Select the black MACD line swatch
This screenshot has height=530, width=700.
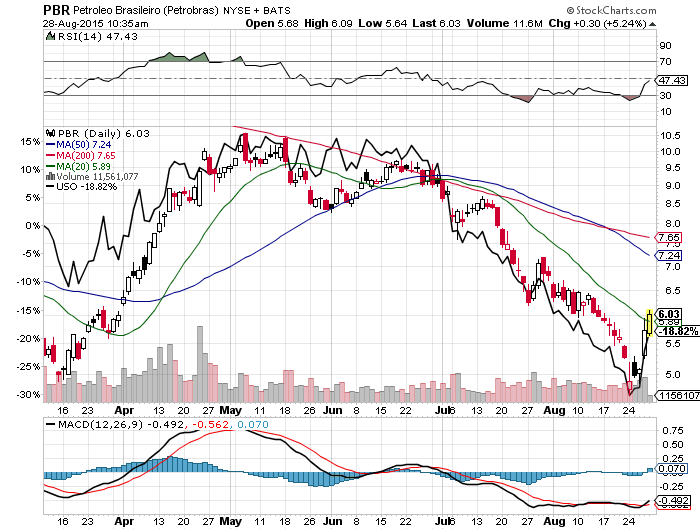tap(50, 424)
